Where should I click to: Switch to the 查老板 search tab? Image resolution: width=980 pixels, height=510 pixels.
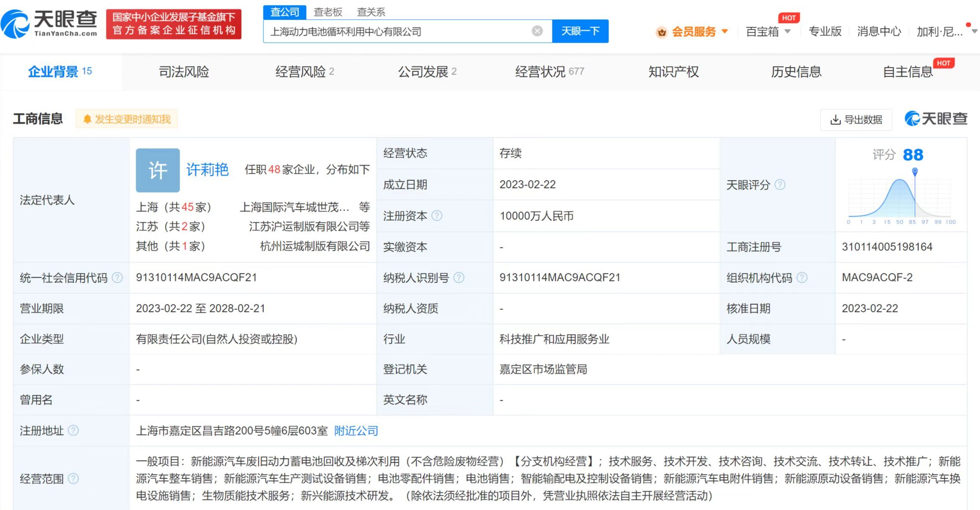pyautogui.click(x=328, y=12)
